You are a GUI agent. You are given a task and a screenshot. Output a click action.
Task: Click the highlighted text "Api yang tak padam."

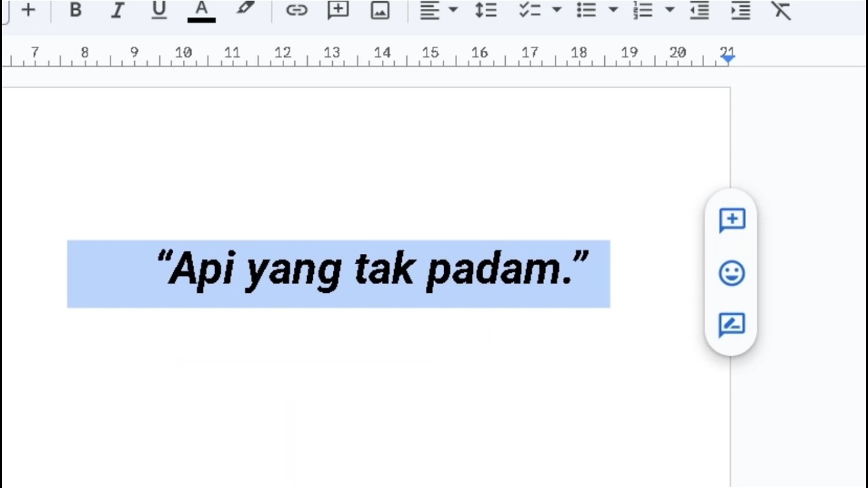[372, 269]
